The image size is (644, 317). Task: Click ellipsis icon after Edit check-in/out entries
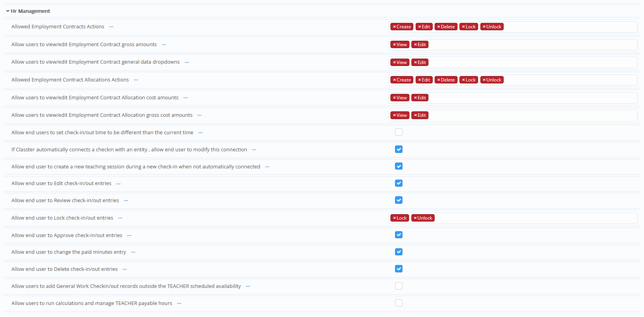[x=118, y=184]
